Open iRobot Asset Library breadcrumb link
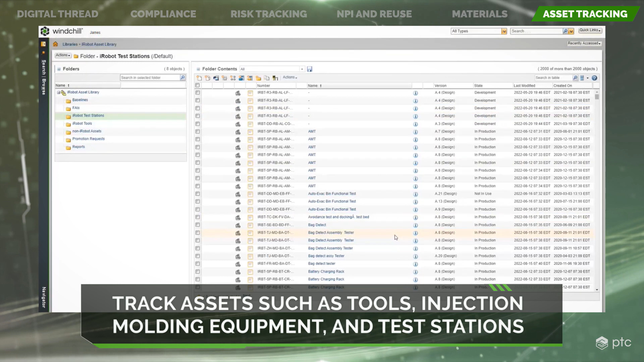This screenshot has height=362, width=644. point(99,44)
